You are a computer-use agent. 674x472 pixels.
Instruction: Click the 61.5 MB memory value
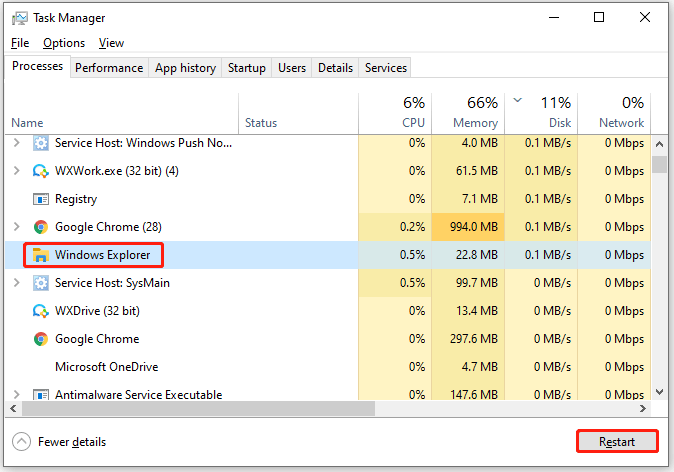click(x=477, y=171)
